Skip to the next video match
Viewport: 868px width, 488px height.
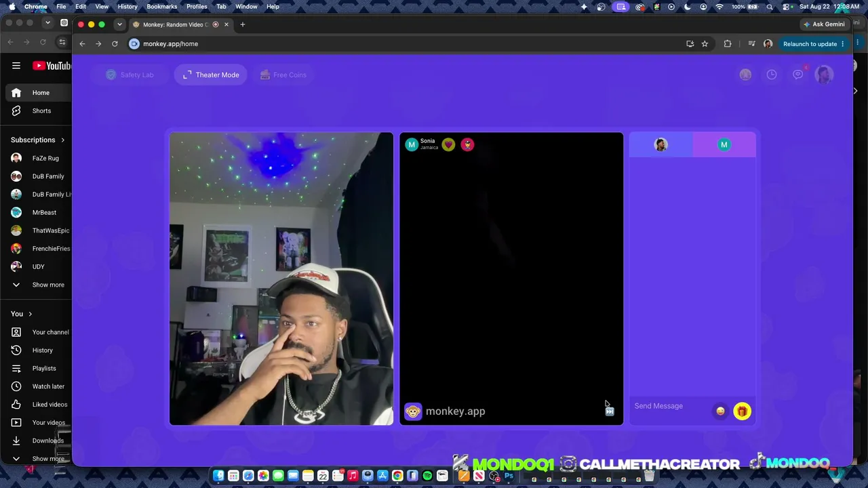[610, 411]
